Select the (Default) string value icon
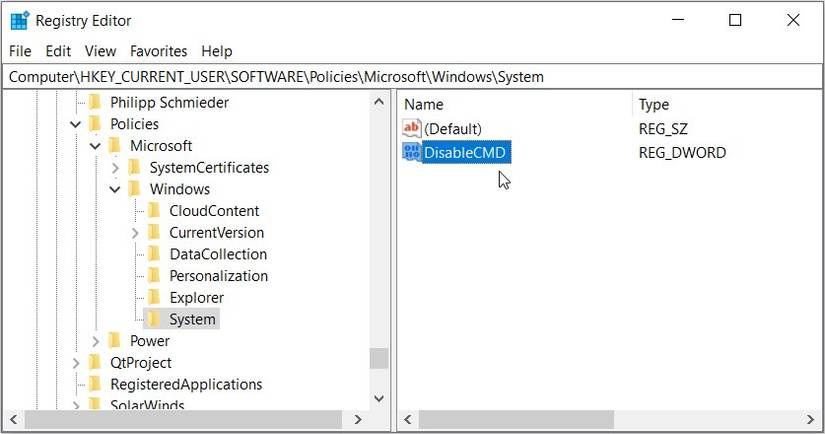The width and height of the screenshot is (825, 434). [411, 128]
